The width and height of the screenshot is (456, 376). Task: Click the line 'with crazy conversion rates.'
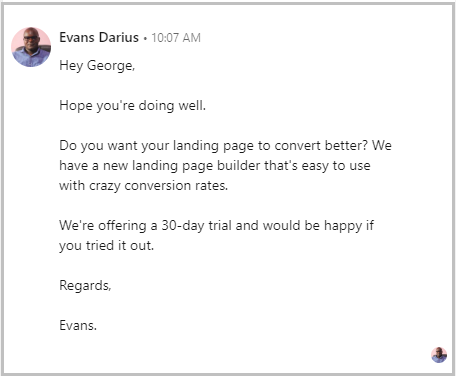[x=143, y=185]
